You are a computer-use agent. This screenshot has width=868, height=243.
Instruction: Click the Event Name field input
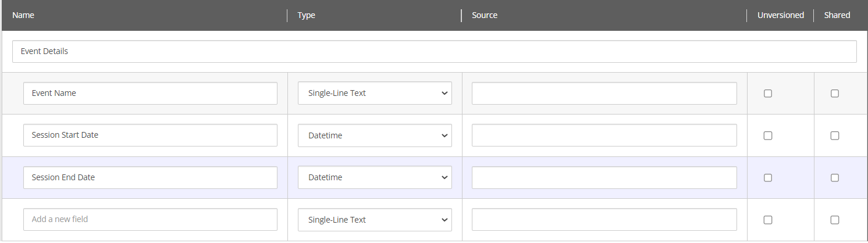tap(150, 93)
